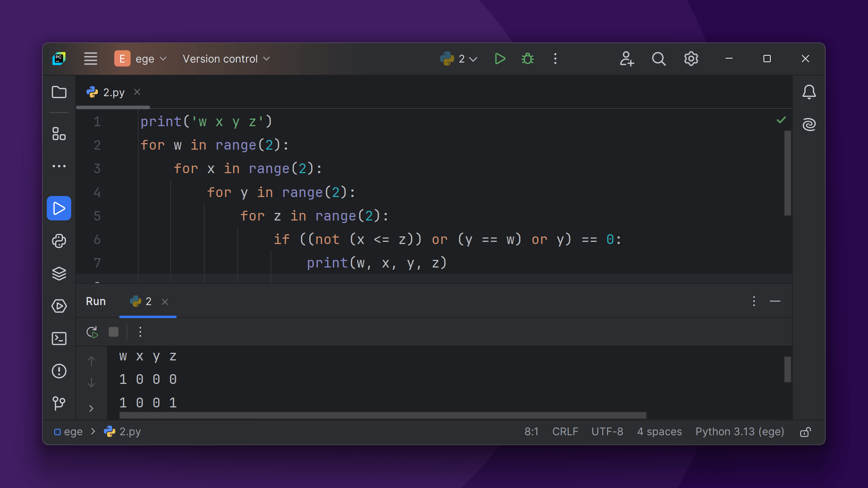Expand the ege project dropdown
This screenshot has height=488, width=868.
(x=141, y=59)
